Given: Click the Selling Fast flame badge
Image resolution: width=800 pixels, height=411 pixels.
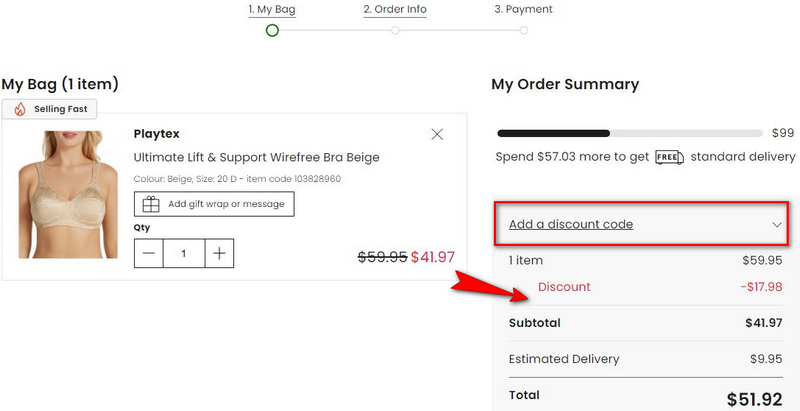Looking at the screenshot, I should point(20,109).
